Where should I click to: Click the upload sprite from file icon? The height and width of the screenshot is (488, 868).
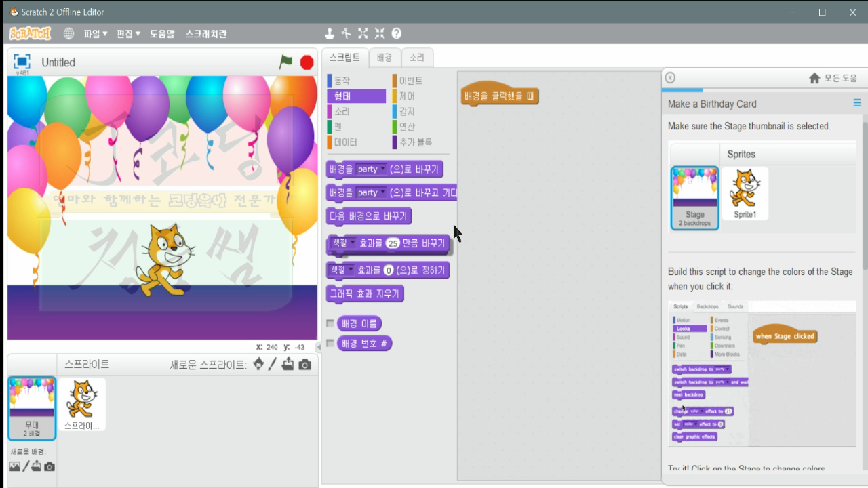[289, 364]
